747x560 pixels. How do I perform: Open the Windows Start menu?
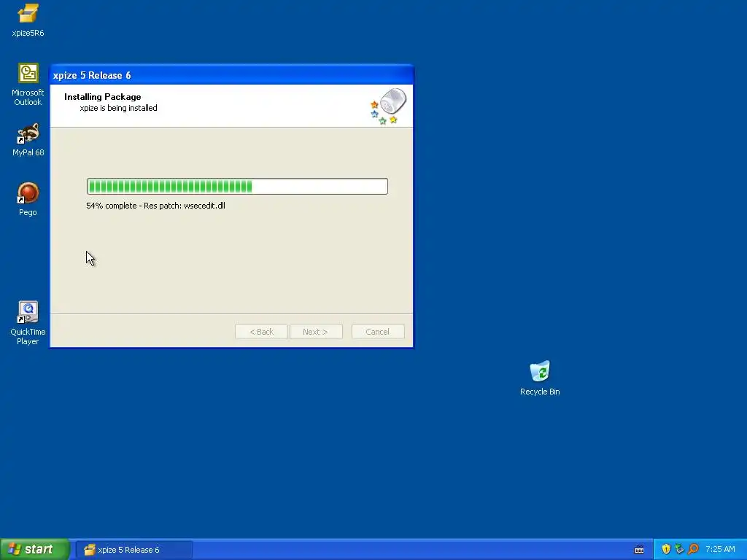pyautogui.click(x=35, y=549)
